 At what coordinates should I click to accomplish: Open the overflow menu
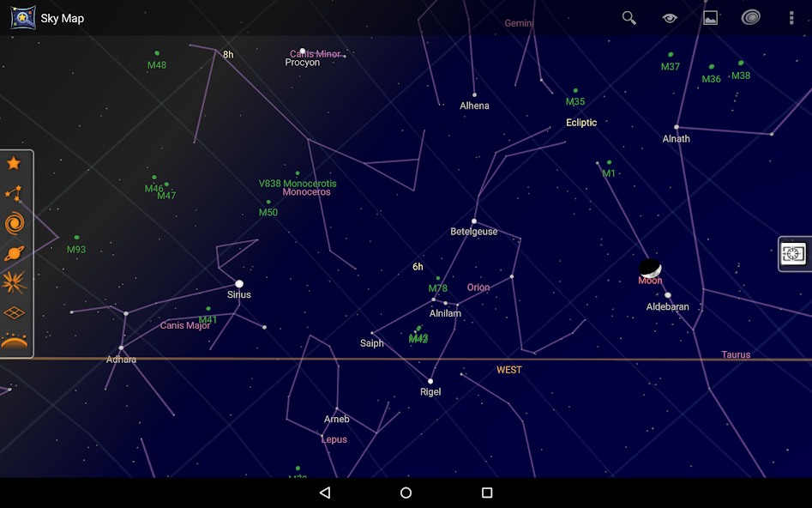coord(791,18)
